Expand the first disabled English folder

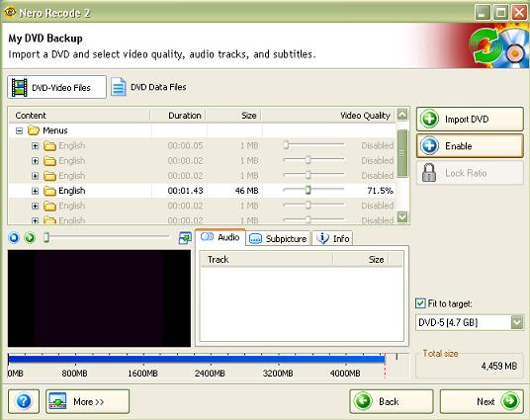[x=35, y=146]
